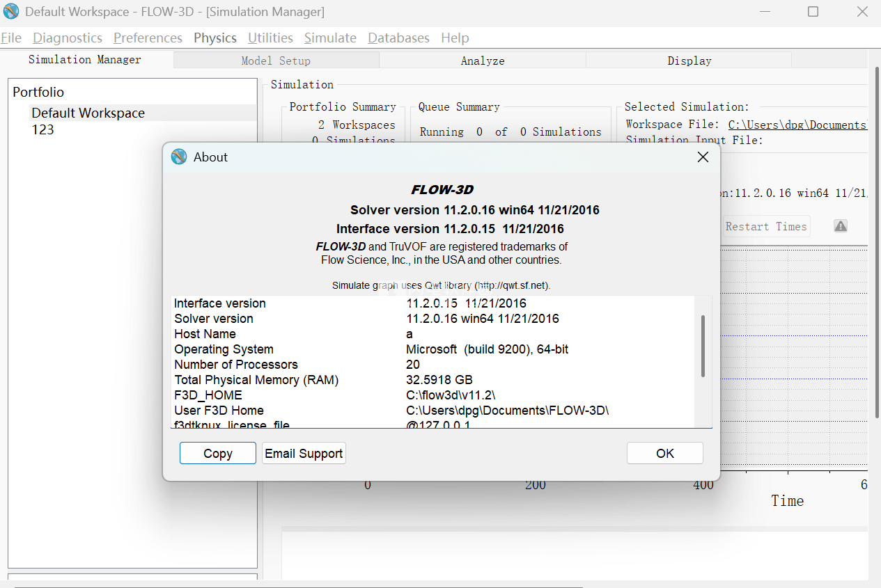The height and width of the screenshot is (588, 881).
Task: Confirm the About dialog with OK
Action: pyautogui.click(x=665, y=453)
